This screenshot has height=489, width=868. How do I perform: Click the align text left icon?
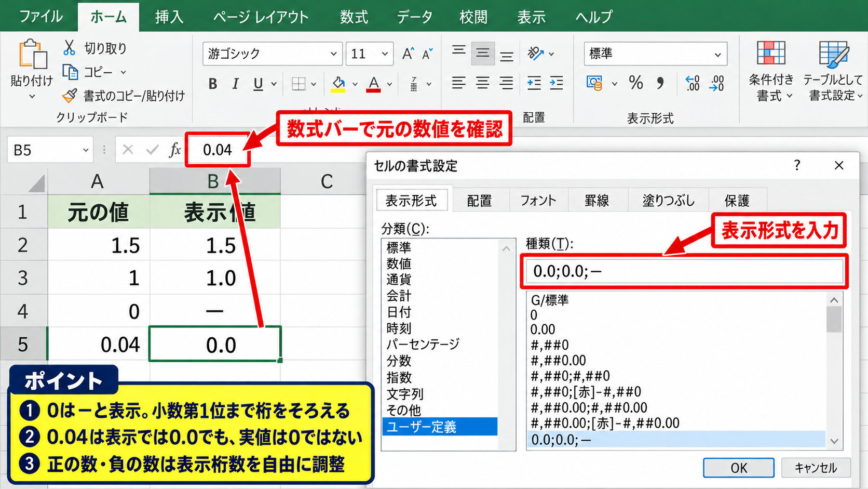point(458,83)
